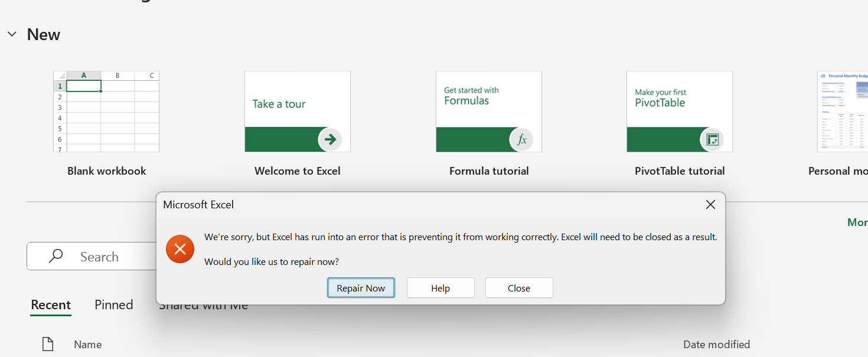868x357 pixels.
Task: Click the PivotTable tutorial label
Action: click(680, 171)
